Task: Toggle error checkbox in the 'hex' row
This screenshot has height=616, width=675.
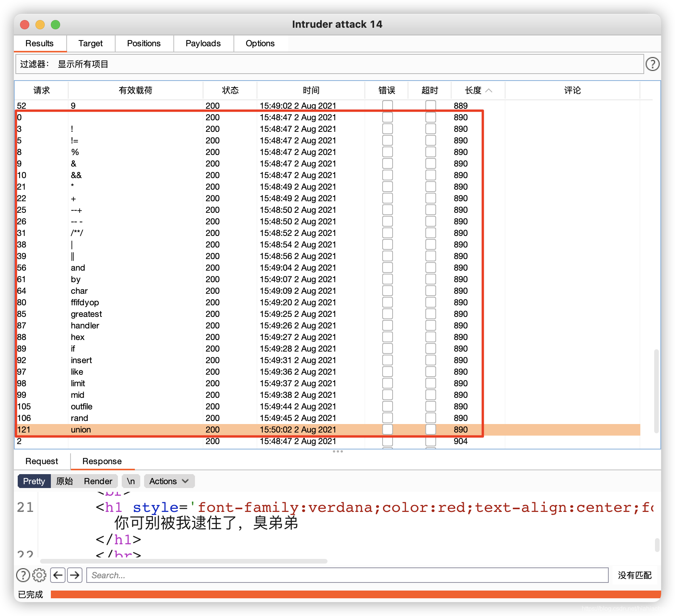Action: [388, 337]
